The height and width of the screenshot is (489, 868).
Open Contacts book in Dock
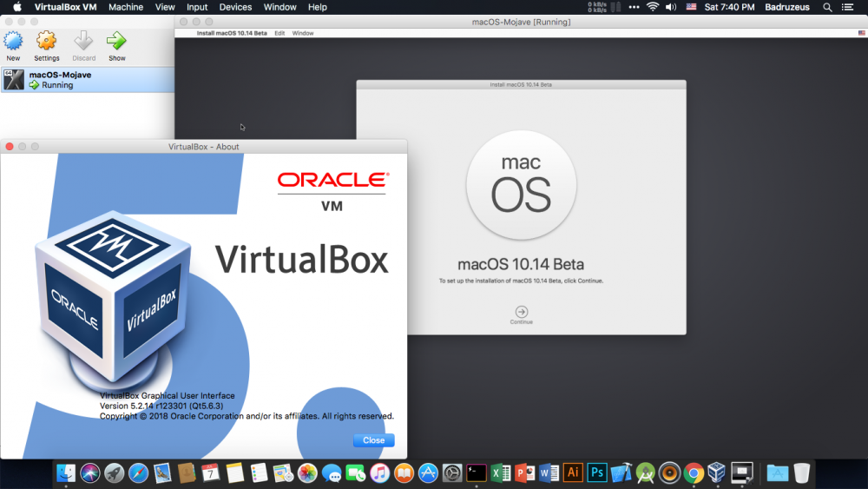coord(187,473)
